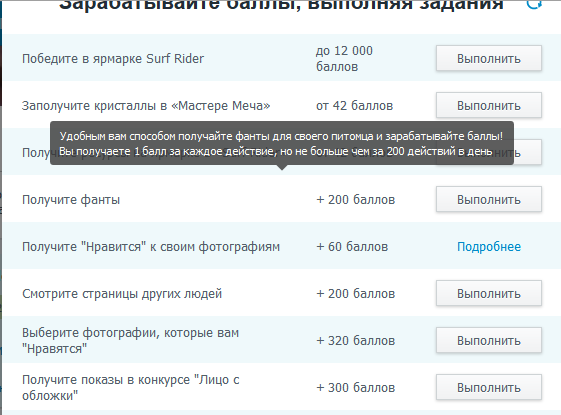Screen dimensions: 561x415
Task: Click the Получите фанты task label
Action: click(71, 200)
